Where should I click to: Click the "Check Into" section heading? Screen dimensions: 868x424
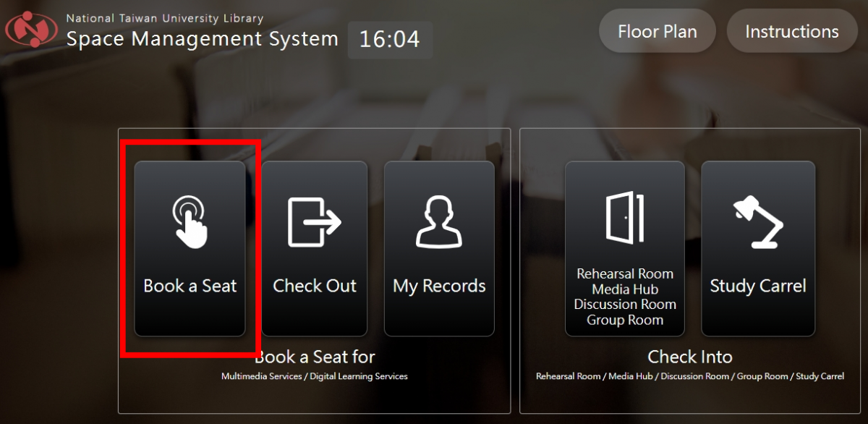coord(690,357)
